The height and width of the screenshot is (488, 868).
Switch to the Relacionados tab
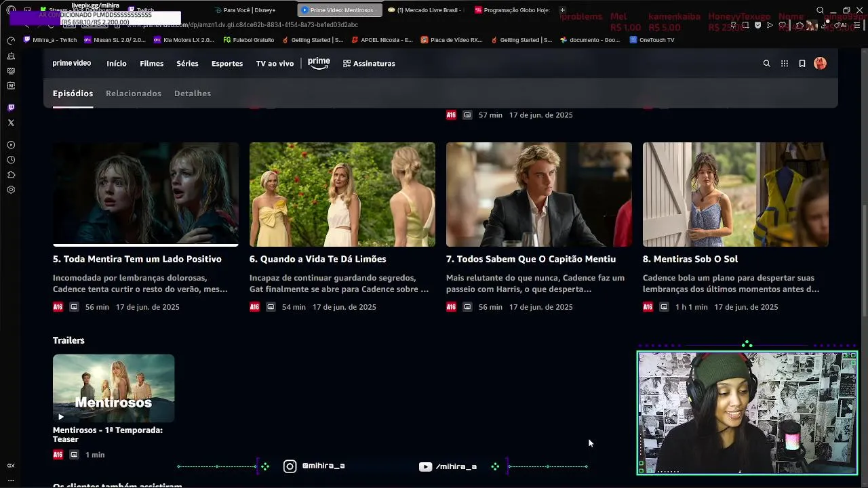point(134,94)
